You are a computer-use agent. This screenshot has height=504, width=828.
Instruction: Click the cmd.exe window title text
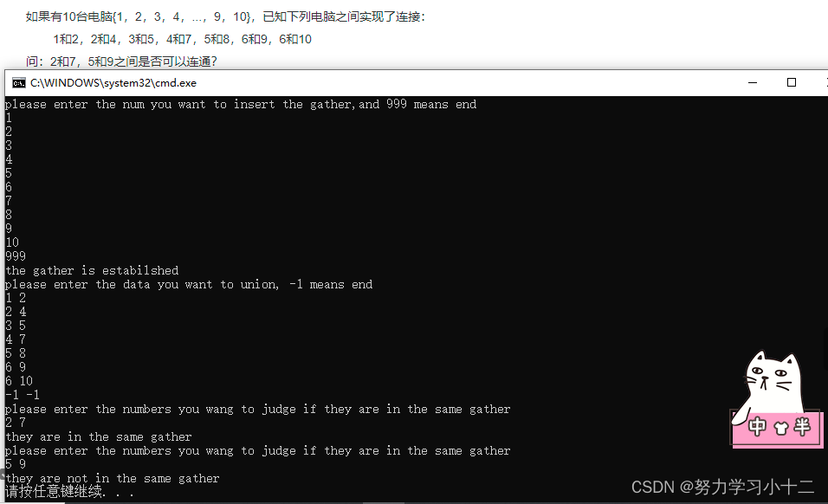(113, 83)
